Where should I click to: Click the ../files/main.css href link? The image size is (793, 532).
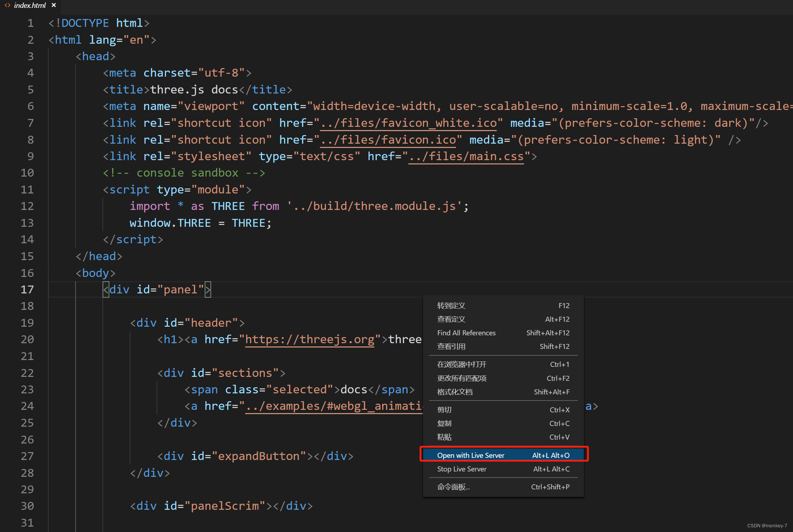click(466, 157)
